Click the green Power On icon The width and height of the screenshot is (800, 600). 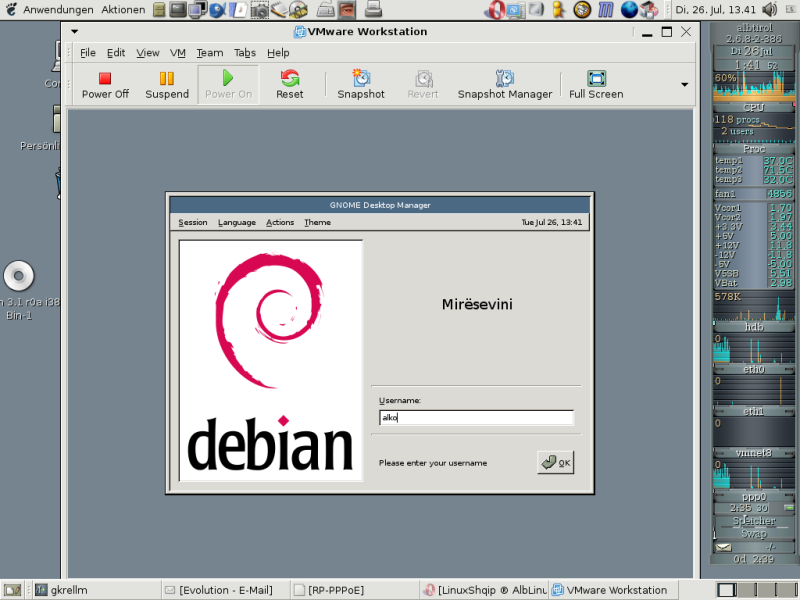point(228,78)
